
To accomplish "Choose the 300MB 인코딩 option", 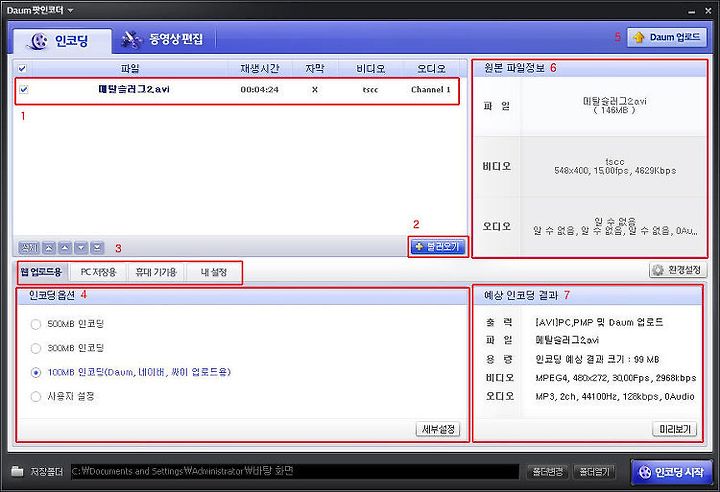I will 36,348.
